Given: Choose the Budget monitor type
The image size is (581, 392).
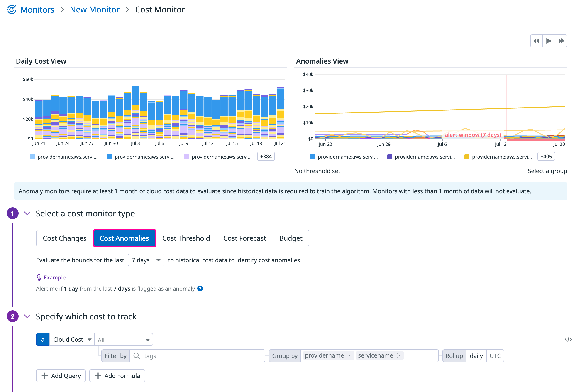Looking at the screenshot, I should click(291, 238).
